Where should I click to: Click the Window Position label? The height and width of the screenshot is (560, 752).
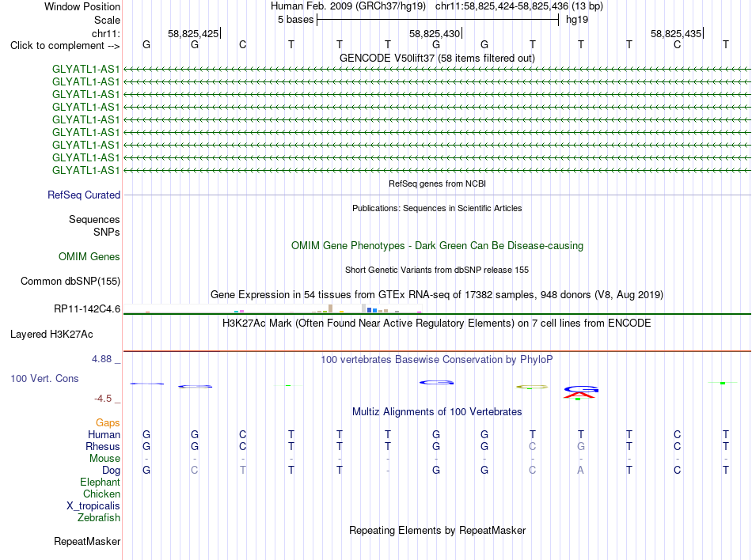82,6
